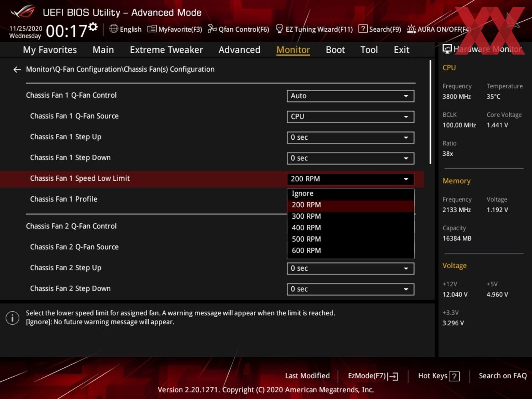Click the 3800 MHz frequency value
Viewport: 532px width, 399px height.
pos(457,97)
